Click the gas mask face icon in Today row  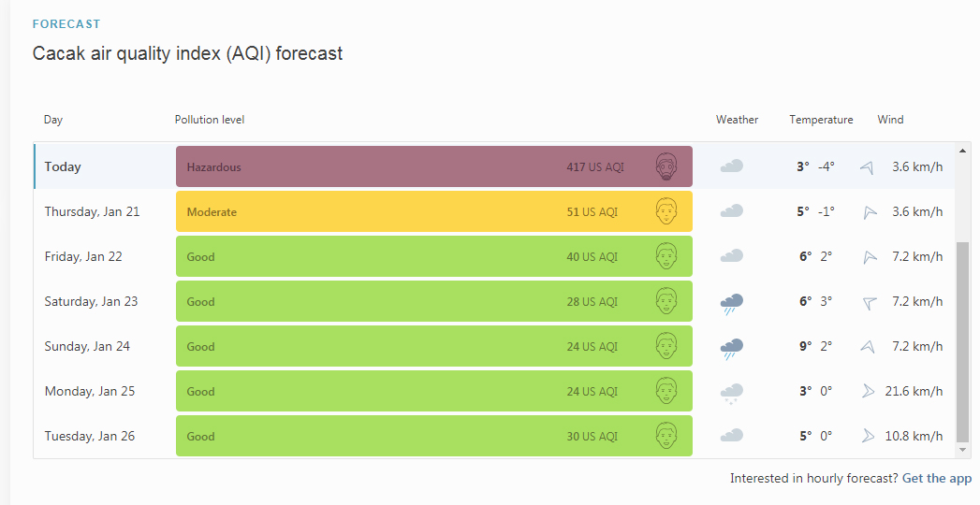(x=666, y=166)
